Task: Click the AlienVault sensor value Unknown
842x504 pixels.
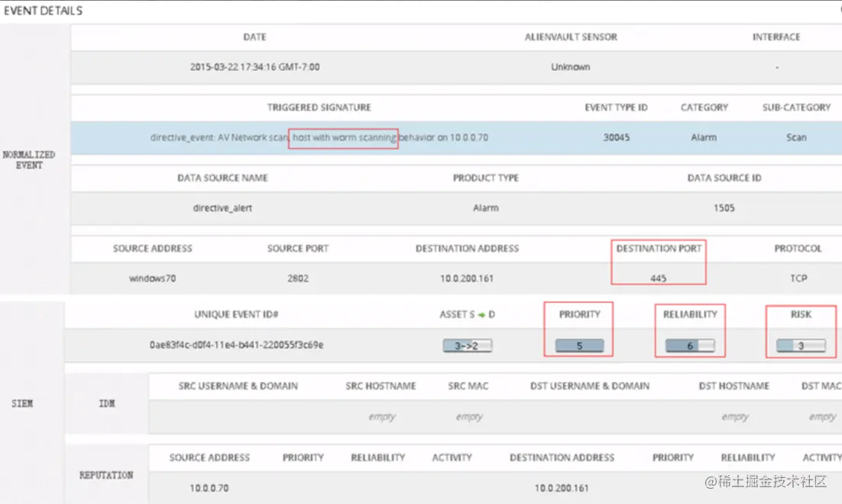Action: coord(570,67)
